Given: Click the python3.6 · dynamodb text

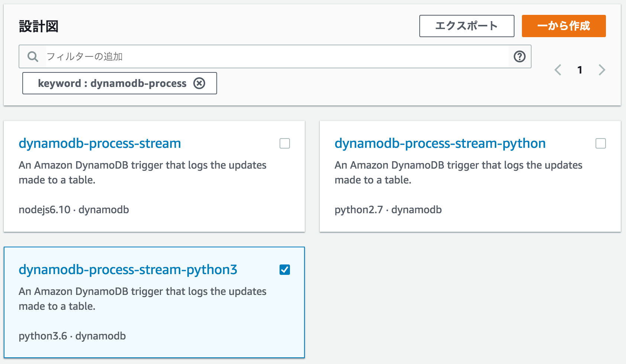Looking at the screenshot, I should point(72,336).
